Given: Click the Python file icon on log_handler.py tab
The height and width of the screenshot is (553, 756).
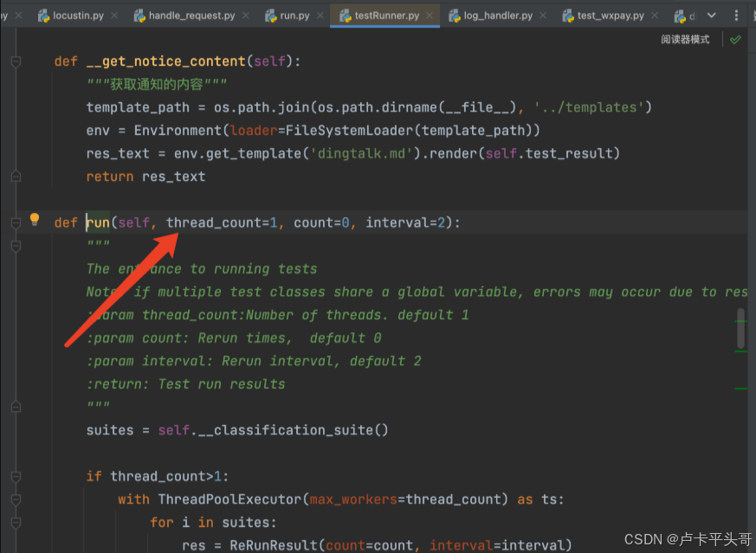Looking at the screenshot, I should click(455, 16).
